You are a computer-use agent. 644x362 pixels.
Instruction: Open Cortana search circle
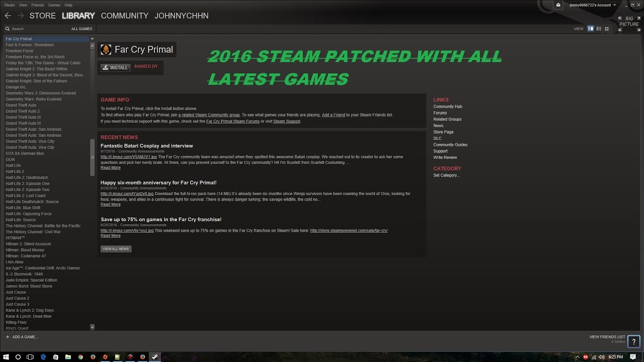tap(18, 357)
